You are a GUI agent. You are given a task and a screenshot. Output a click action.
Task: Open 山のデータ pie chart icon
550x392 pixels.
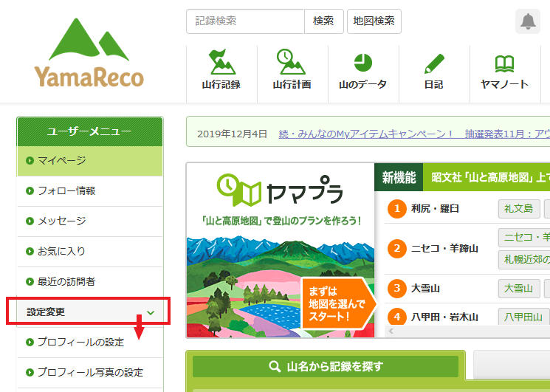pos(363,63)
